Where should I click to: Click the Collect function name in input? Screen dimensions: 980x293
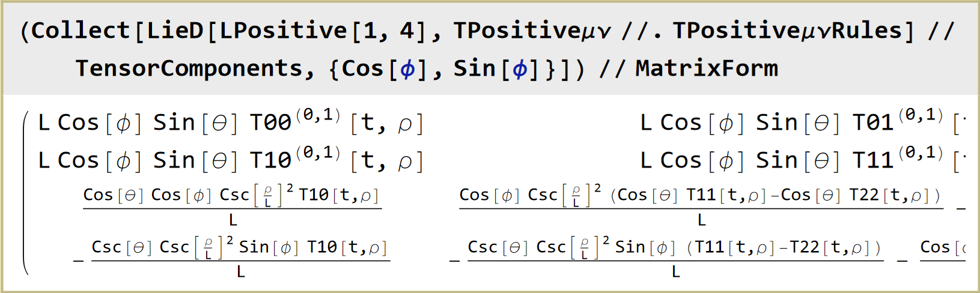pyautogui.click(x=81, y=31)
